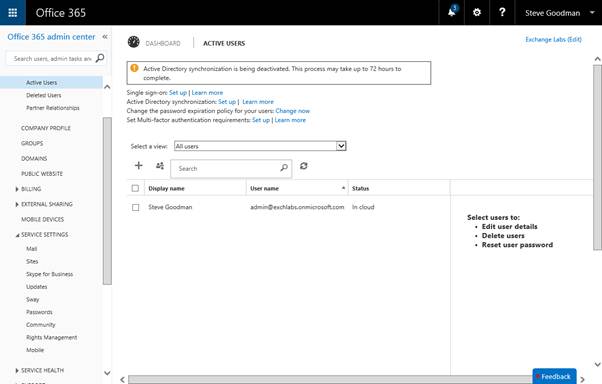Click the Steve Goodman display name

tap(170, 207)
